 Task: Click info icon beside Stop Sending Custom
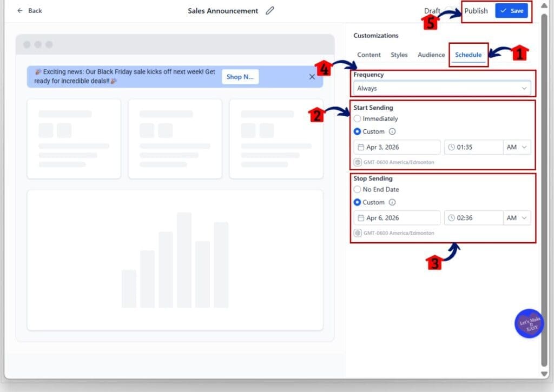(392, 202)
